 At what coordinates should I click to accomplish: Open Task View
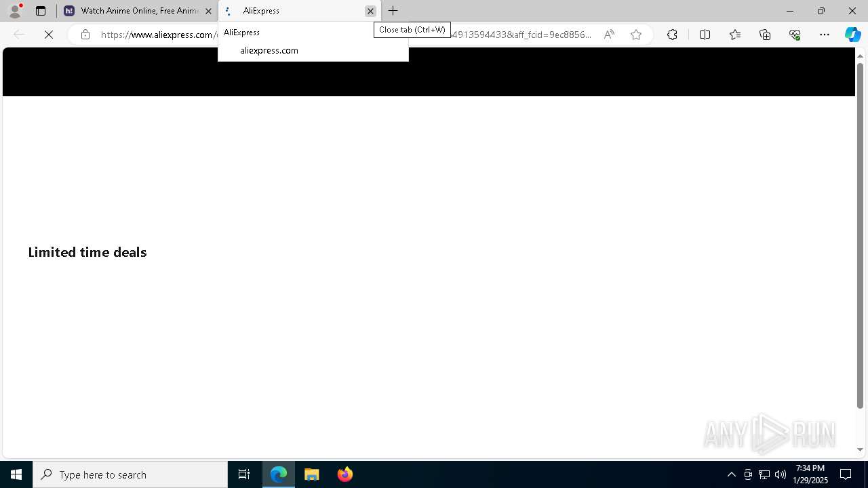[x=244, y=474]
